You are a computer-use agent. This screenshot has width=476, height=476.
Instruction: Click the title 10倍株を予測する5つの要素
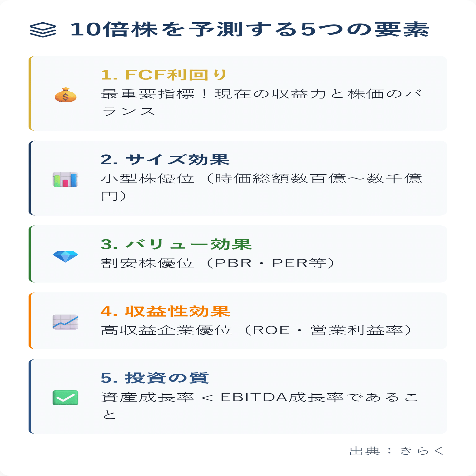(249, 30)
